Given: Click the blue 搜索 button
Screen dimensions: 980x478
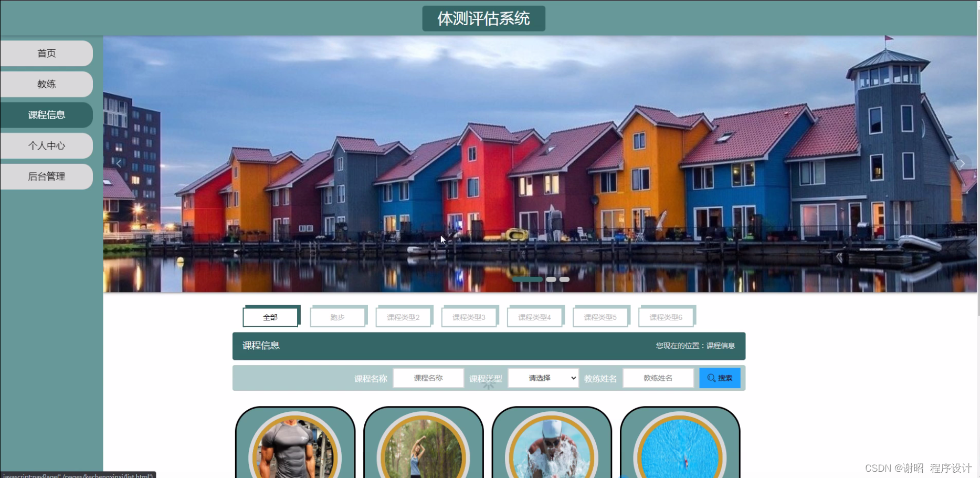Looking at the screenshot, I should point(720,378).
